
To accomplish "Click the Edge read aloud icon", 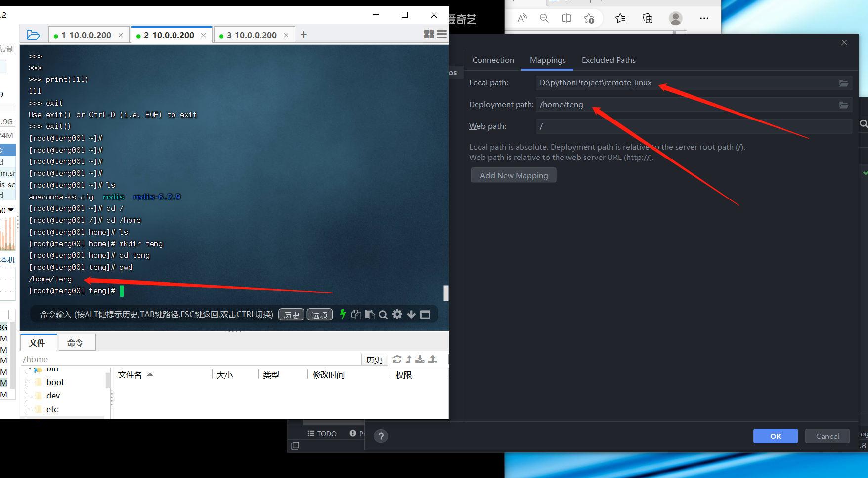I will (x=522, y=18).
